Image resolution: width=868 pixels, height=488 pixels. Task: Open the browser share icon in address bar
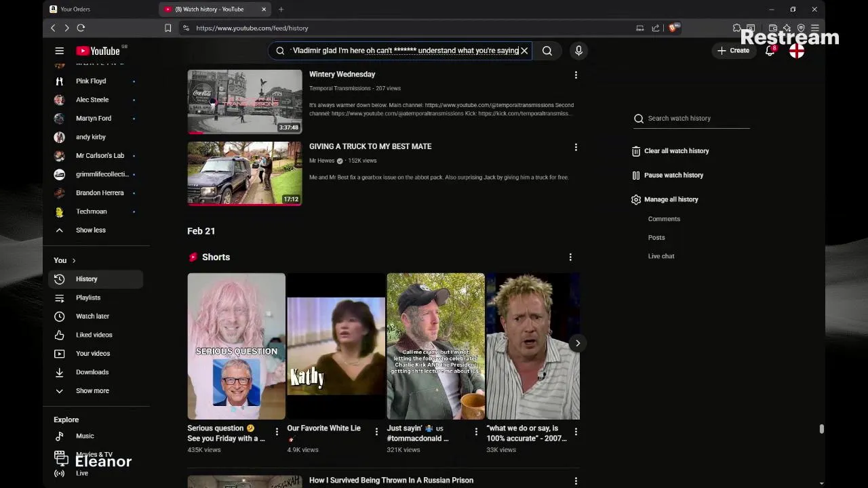655,28
